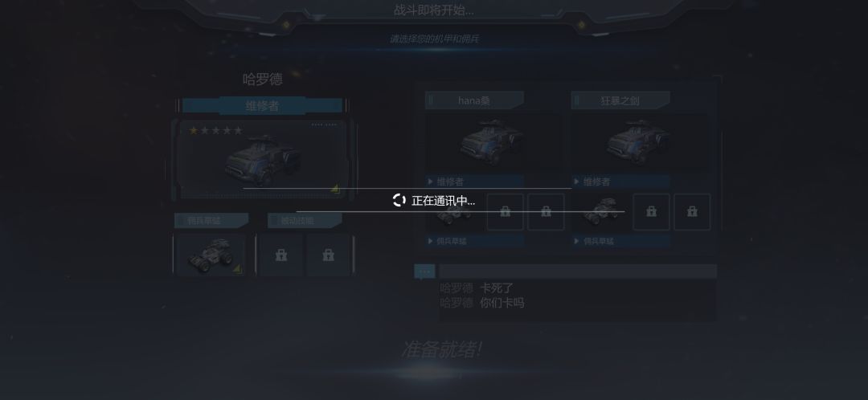Select the hana桑 player name tab
This screenshot has height=400, width=868.
(474, 100)
